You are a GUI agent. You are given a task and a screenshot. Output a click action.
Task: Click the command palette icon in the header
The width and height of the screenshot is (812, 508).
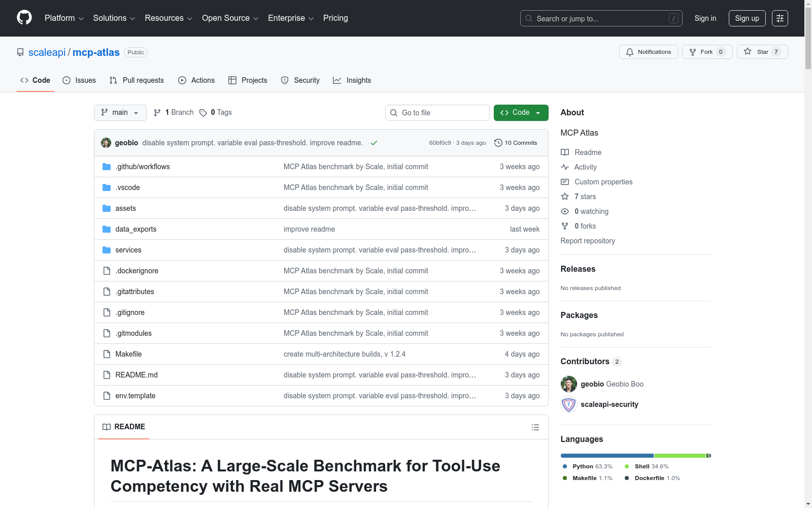[780, 18]
